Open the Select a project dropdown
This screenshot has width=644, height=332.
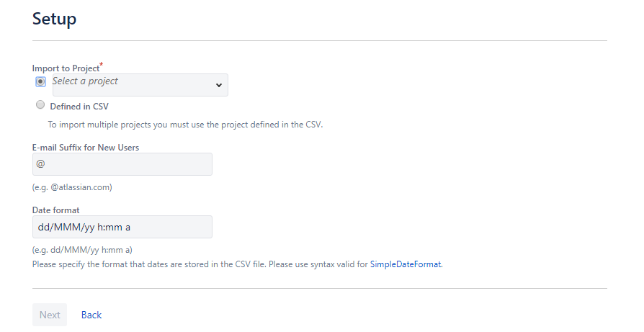tap(140, 85)
